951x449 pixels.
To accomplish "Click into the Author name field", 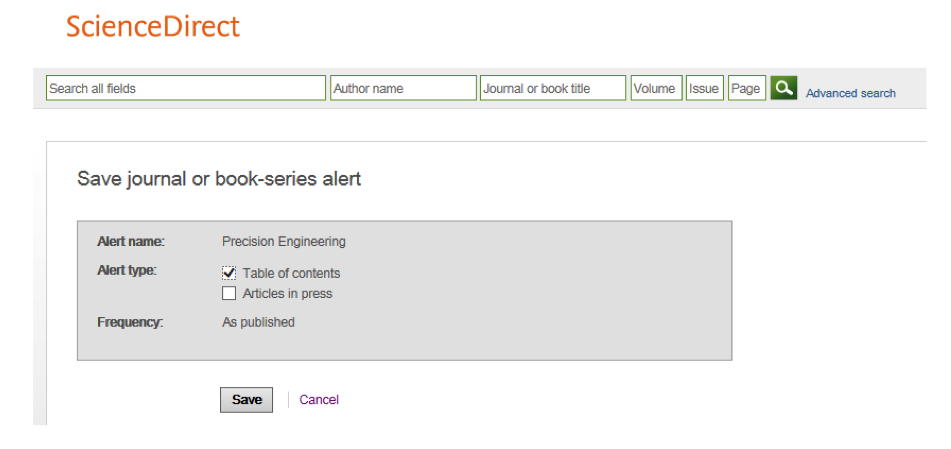I will coord(403,88).
